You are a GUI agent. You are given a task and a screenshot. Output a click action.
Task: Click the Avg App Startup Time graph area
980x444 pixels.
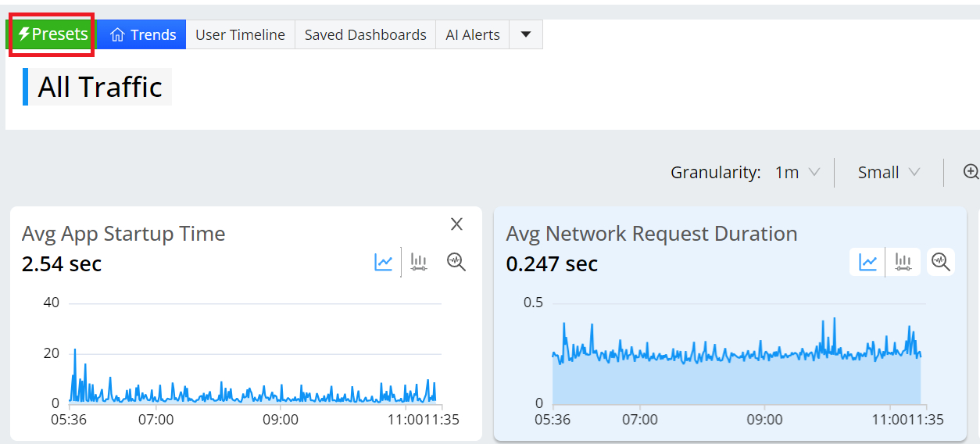[x=255, y=367]
